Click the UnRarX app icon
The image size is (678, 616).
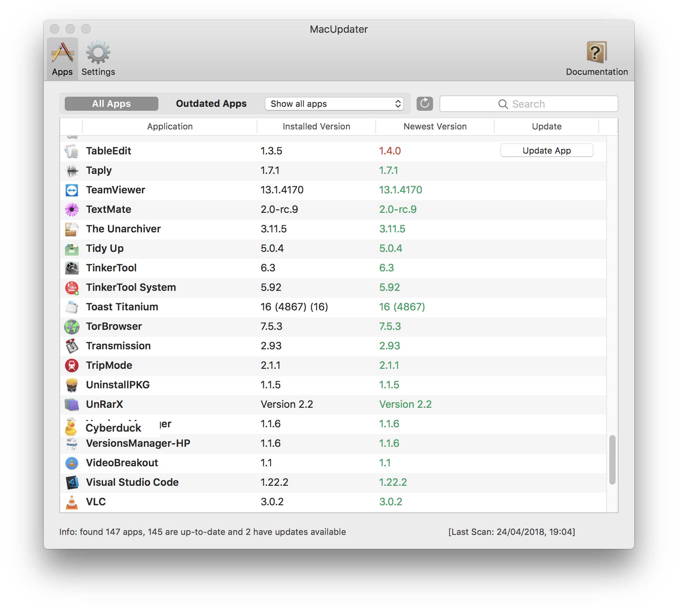coord(72,404)
